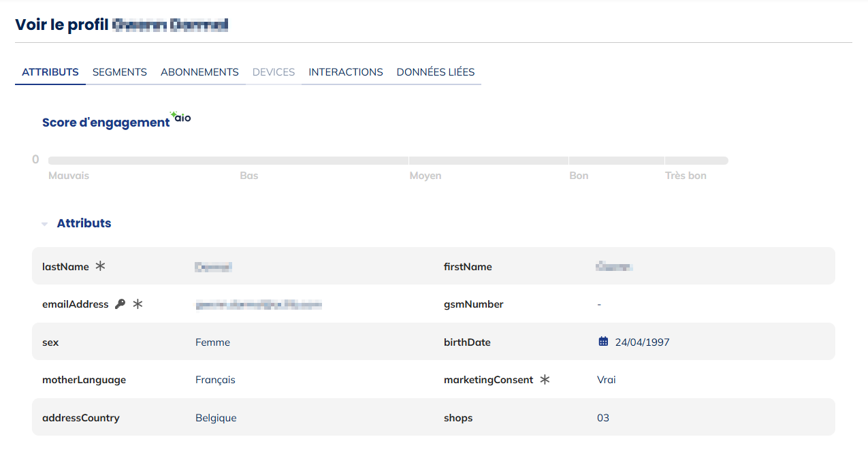Click the DEVICES tab
The height and width of the screenshot is (454, 868).
point(274,72)
